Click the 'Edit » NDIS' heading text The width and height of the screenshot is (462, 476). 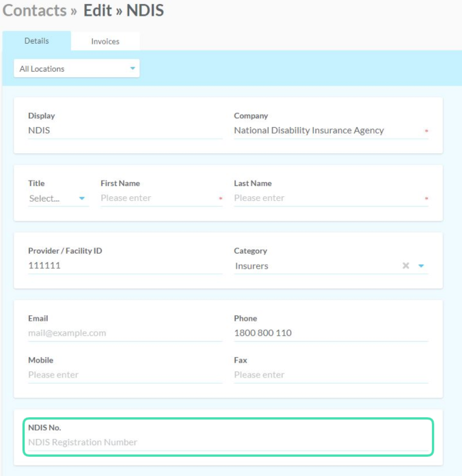124,11
